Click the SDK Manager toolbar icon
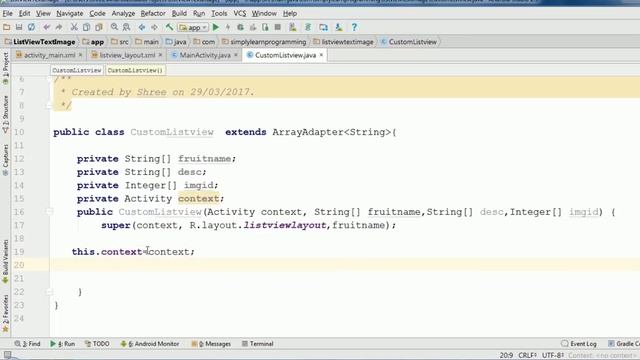Viewport: 640px width, 360px height. 339,27
